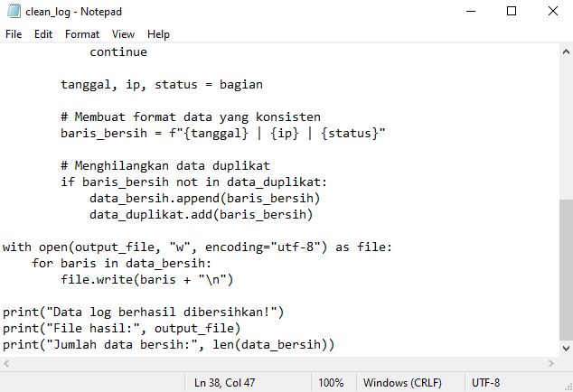Open the Format menu

click(82, 34)
